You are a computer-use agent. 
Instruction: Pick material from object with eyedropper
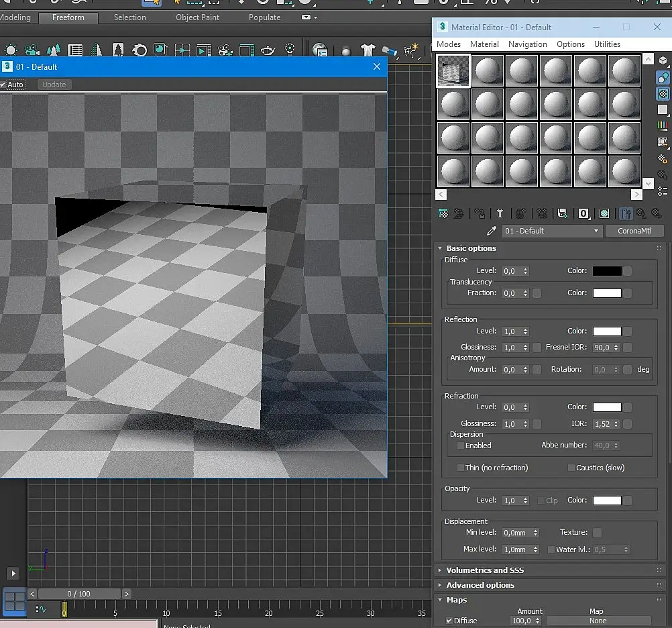click(491, 231)
